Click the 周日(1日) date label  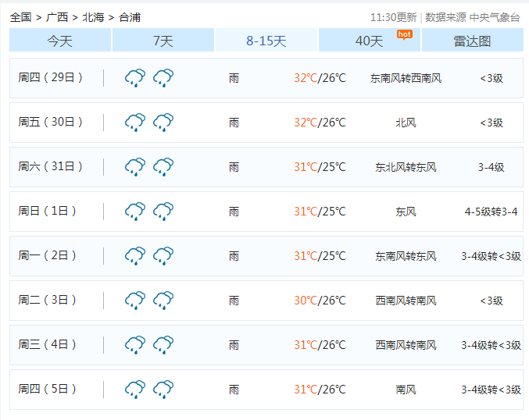pyautogui.click(x=48, y=212)
